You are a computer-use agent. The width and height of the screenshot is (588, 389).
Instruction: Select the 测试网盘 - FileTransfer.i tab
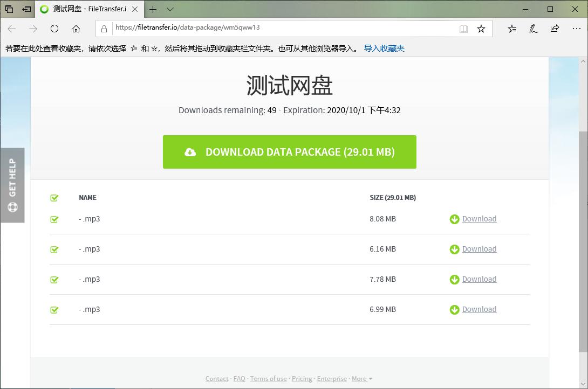click(x=86, y=9)
